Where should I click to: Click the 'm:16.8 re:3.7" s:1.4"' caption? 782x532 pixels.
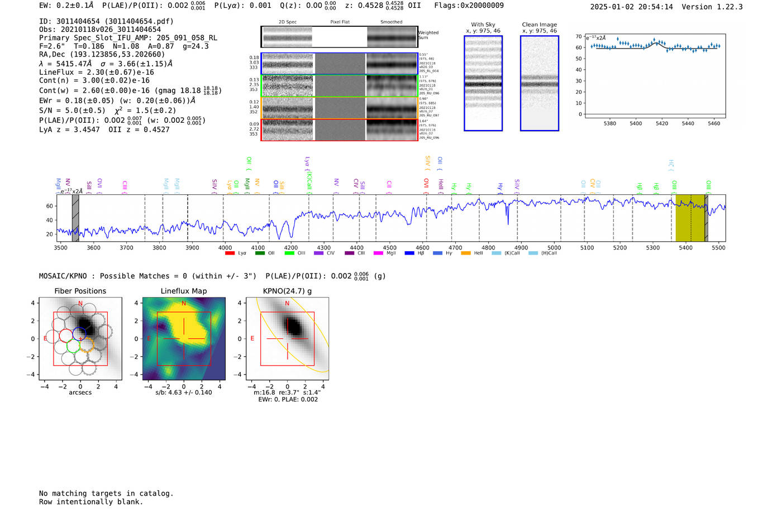tap(287, 392)
